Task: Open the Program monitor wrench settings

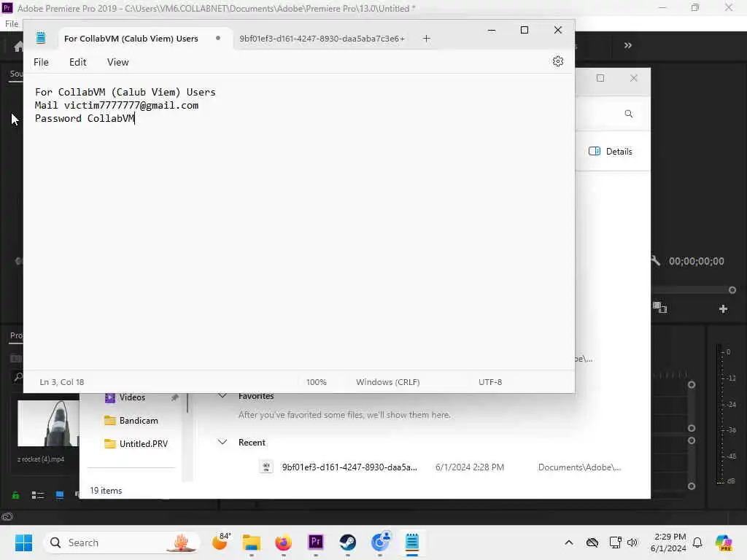Action: (x=656, y=260)
